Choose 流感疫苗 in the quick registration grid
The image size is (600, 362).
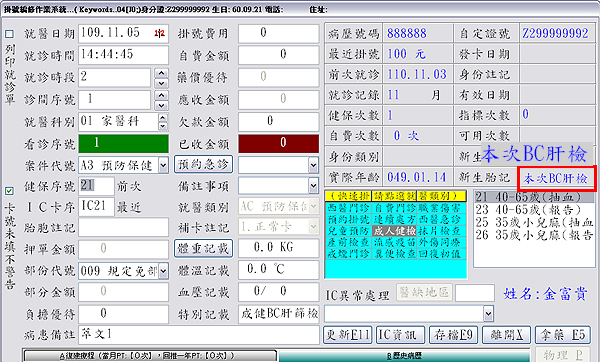point(394,242)
